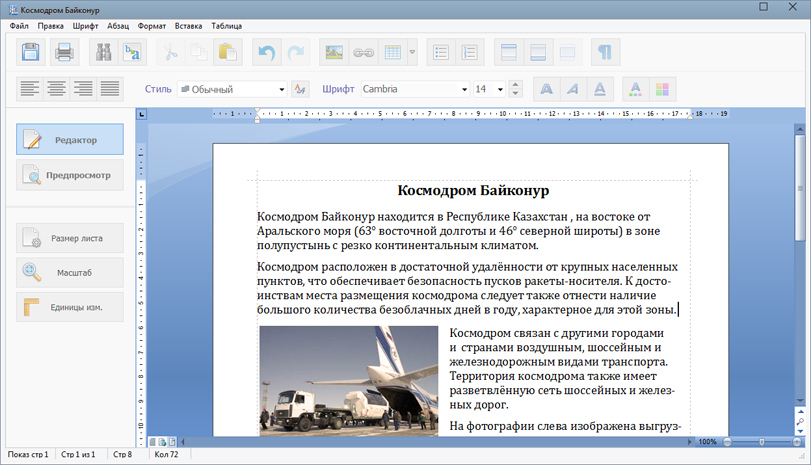Image resolution: width=811 pixels, height=465 pixels.
Task: Switch to Предпросмотр mode
Action: pos(70,175)
